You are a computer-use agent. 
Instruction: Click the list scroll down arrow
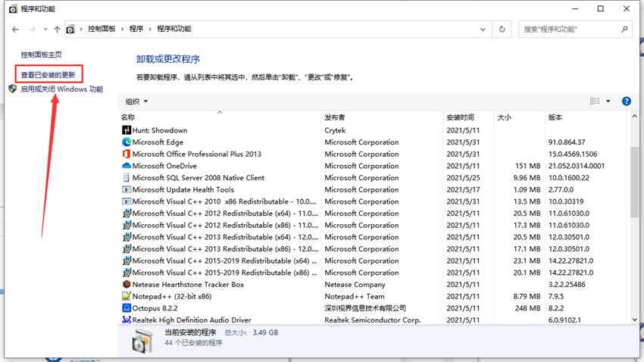point(635,320)
